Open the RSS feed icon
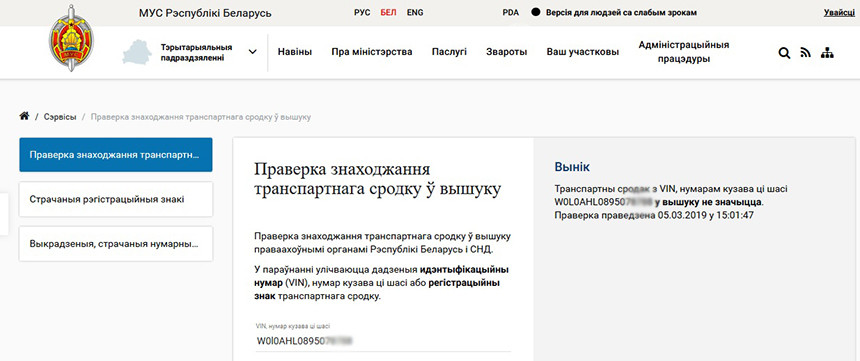The height and width of the screenshot is (361, 860). [x=805, y=53]
